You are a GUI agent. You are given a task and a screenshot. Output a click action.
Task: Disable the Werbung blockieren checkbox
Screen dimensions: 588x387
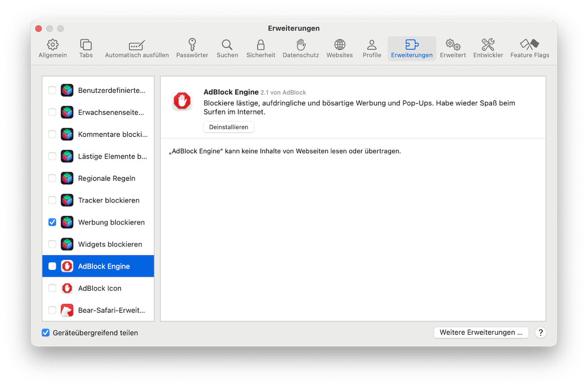coord(52,223)
